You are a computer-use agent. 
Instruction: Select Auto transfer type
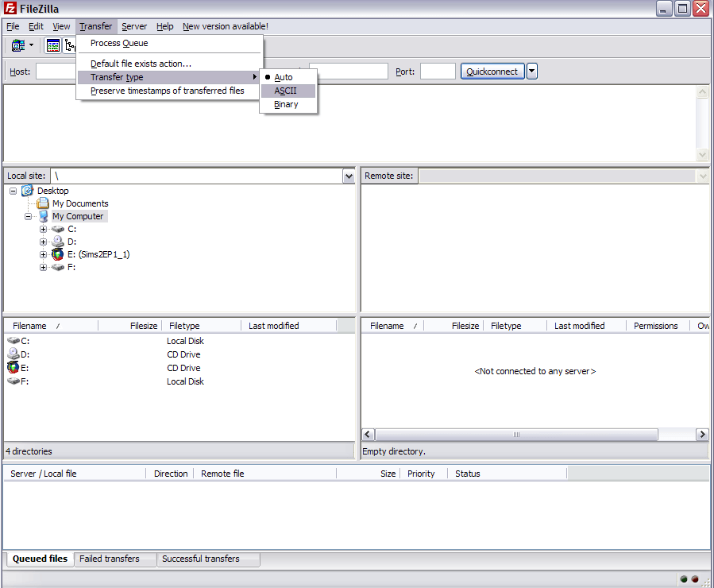coord(288,77)
